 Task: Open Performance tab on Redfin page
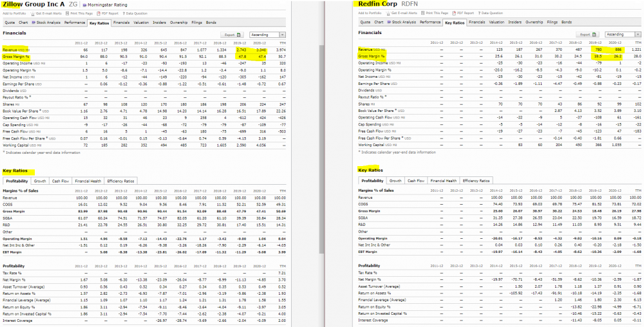coord(430,22)
